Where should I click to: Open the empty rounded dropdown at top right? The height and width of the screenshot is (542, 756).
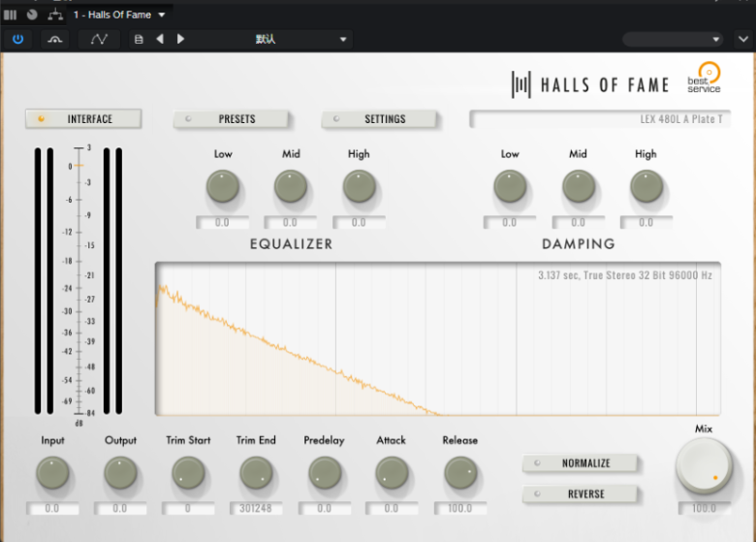coord(673,39)
